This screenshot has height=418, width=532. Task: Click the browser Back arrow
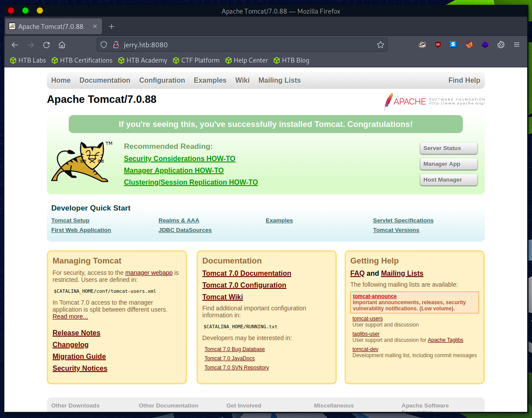(15, 45)
